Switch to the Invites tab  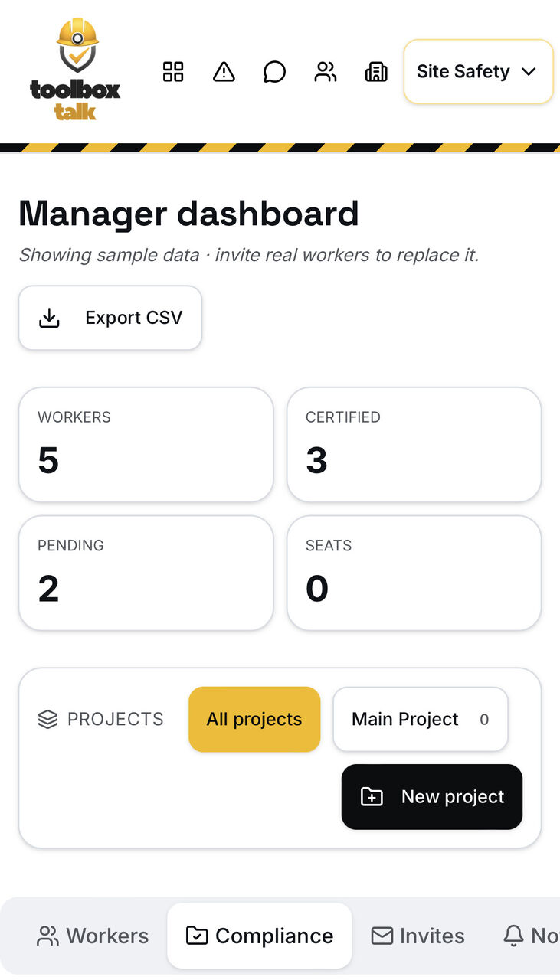(418, 936)
